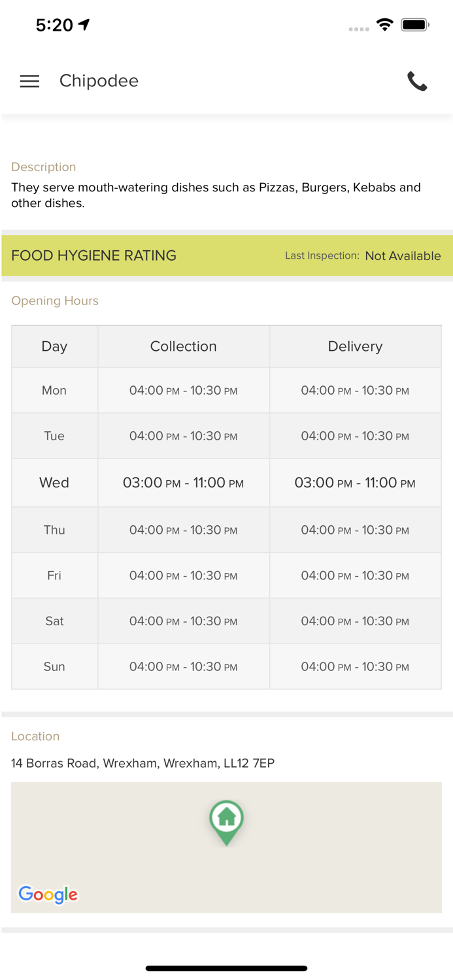Tap the Wi-Fi status icon
The width and height of the screenshot is (453, 980).
[x=385, y=25]
